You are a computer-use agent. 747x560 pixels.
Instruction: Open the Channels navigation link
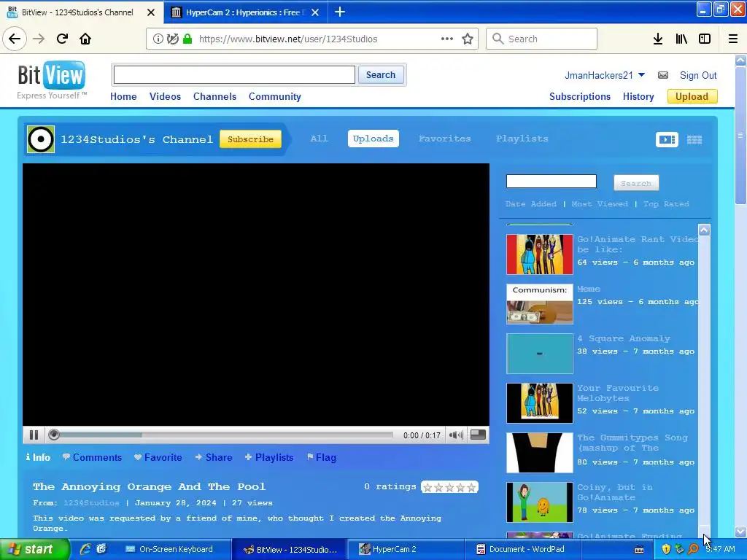tap(215, 97)
